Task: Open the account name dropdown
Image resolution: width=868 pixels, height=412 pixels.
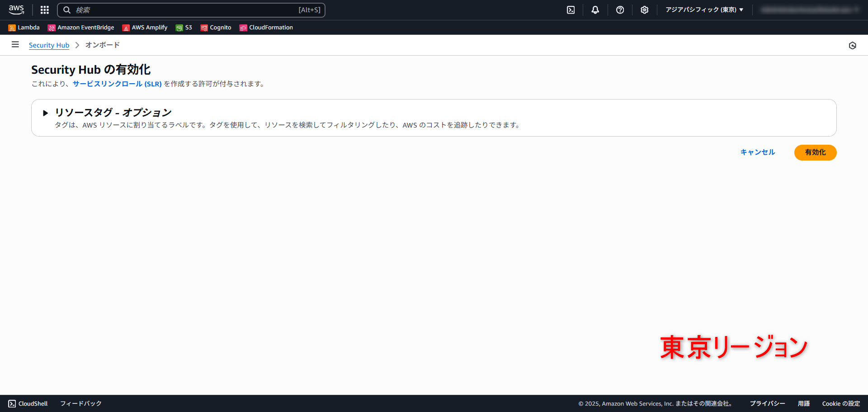Action: coord(809,9)
